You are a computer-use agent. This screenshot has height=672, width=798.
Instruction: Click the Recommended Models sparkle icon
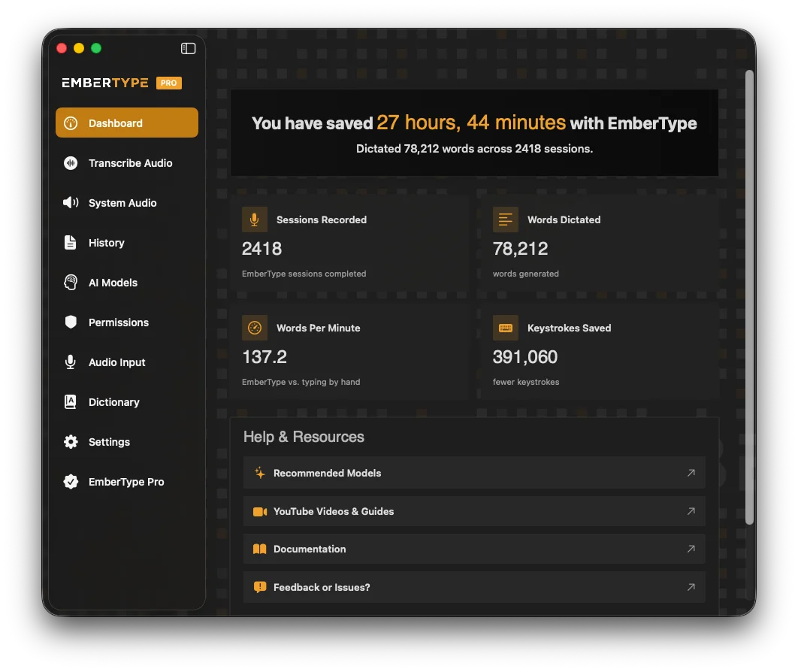coord(259,473)
